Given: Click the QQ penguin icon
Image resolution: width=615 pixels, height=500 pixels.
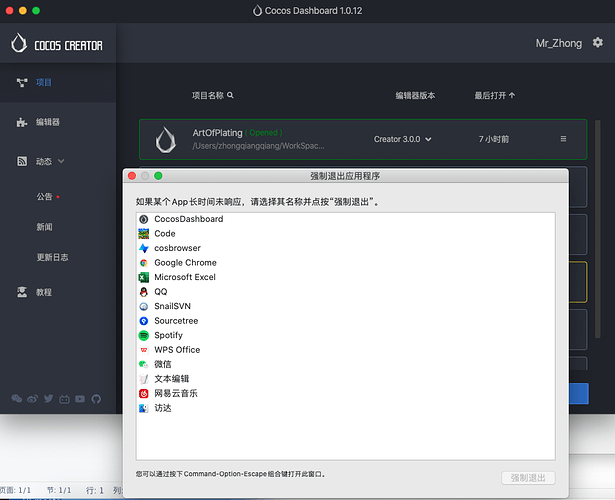Looking at the screenshot, I should [x=144, y=292].
